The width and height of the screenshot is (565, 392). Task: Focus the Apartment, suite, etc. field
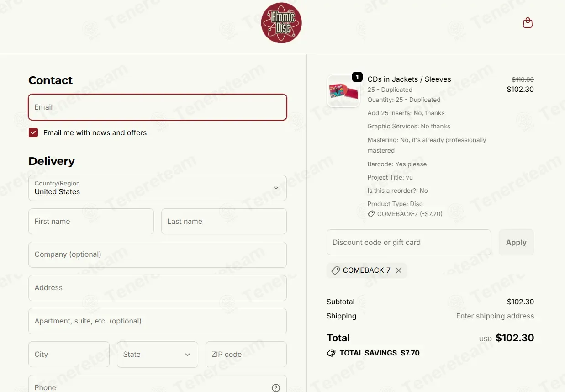tap(158, 321)
